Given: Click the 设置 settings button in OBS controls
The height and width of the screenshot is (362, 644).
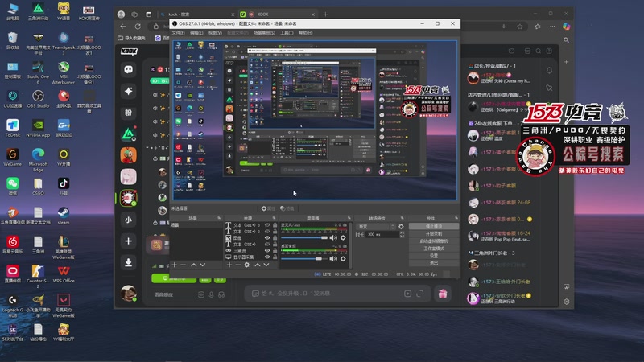Looking at the screenshot, I should [x=434, y=256].
